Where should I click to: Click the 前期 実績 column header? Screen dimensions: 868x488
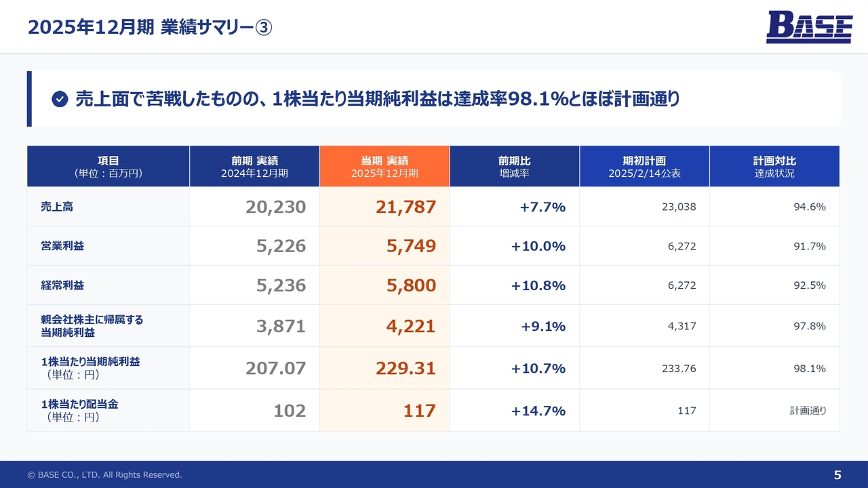pyautogui.click(x=254, y=166)
